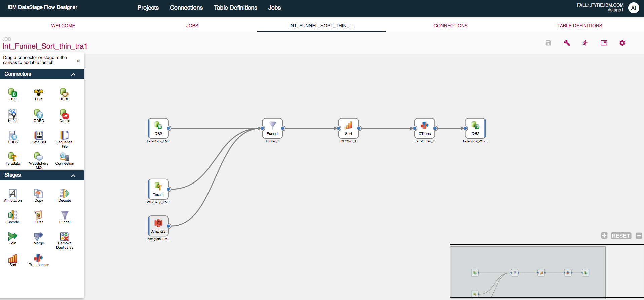
Task: Collapse the palette sidebar with double chevron
Action: pos(78,61)
